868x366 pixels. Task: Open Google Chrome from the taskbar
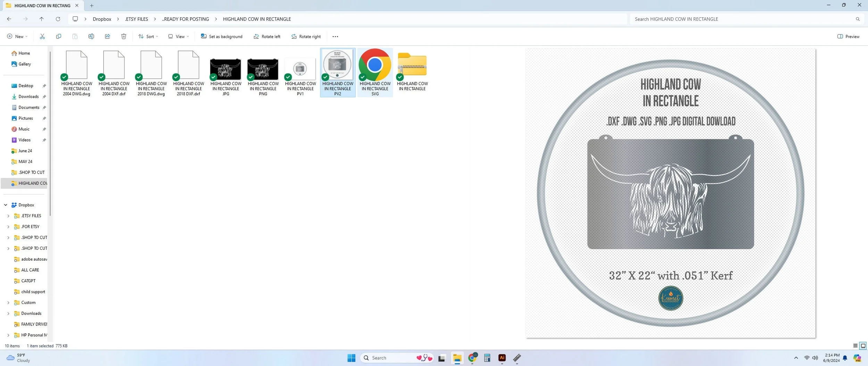click(x=472, y=358)
